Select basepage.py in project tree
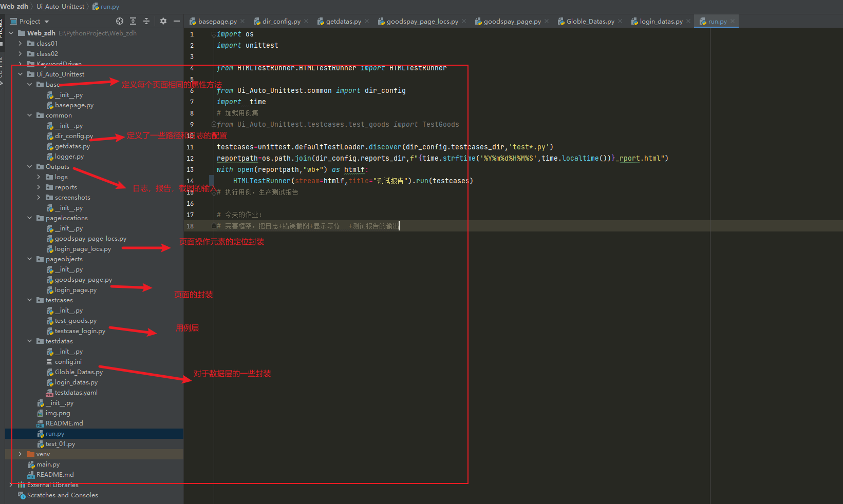843x504 pixels. tap(74, 105)
